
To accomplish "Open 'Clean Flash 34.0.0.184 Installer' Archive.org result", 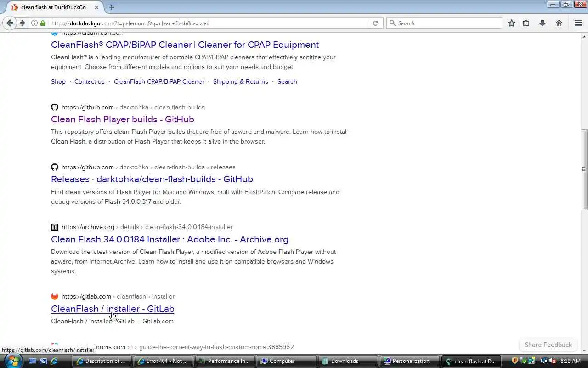I will tap(170, 239).
